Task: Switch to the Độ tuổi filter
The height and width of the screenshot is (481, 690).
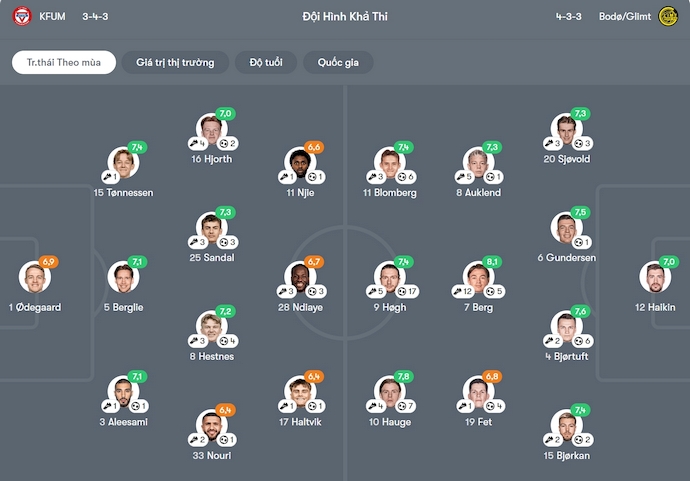Action: click(x=265, y=62)
